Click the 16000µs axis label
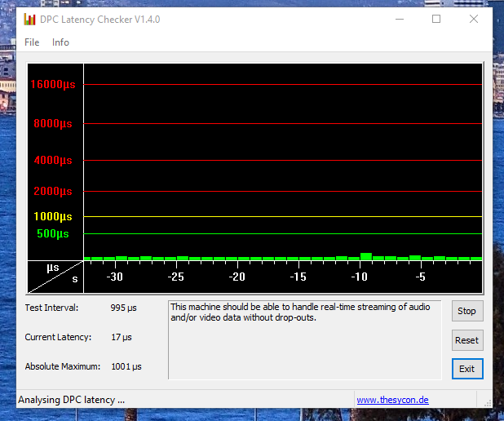Image resolution: width=504 pixels, height=421 pixels. 53,84
